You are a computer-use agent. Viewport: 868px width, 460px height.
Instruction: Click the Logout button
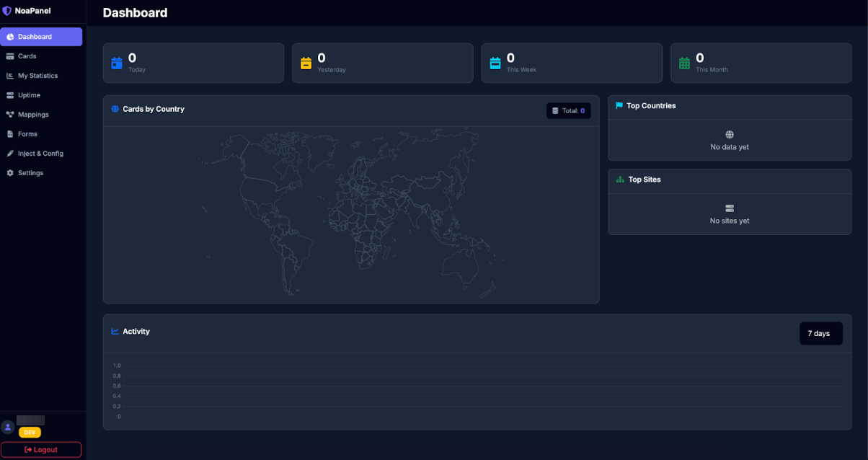tap(41, 450)
